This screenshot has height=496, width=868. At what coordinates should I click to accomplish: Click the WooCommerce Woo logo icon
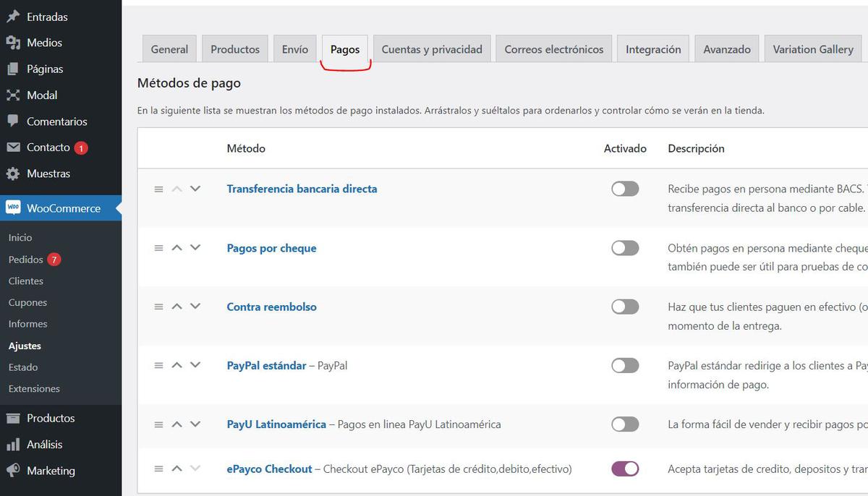[14, 208]
